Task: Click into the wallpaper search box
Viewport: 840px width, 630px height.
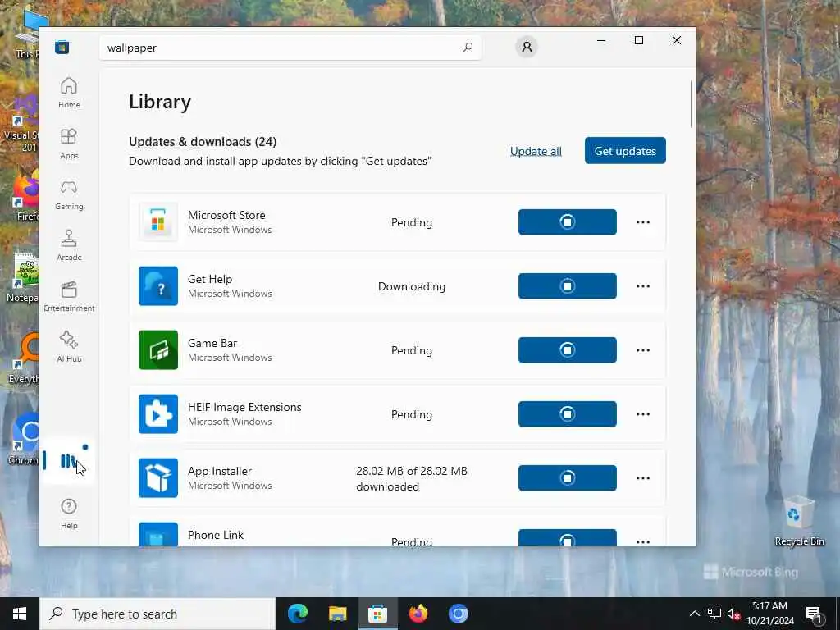Action: click(290, 48)
